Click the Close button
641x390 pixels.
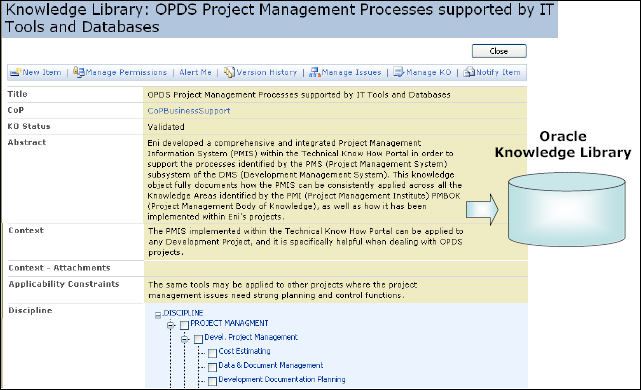pyautogui.click(x=499, y=51)
